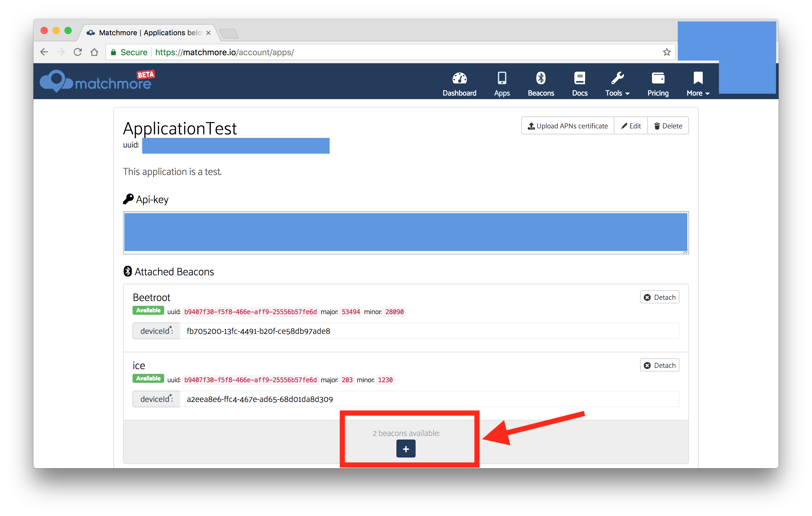This screenshot has width=812, height=516.
Task: Delete the ApplicationTest application
Action: pos(668,126)
